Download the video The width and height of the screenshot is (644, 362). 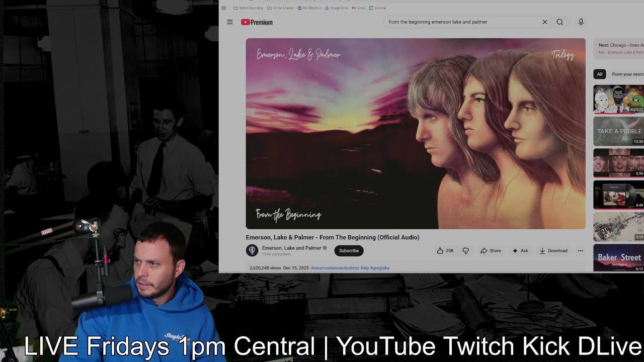(x=553, y=250)
